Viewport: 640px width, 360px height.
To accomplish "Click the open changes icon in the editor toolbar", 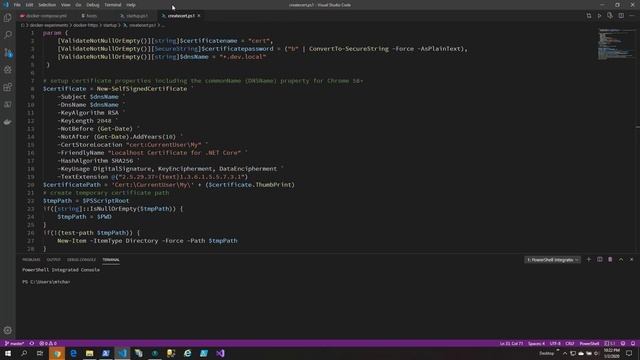I will coord(610,16).
